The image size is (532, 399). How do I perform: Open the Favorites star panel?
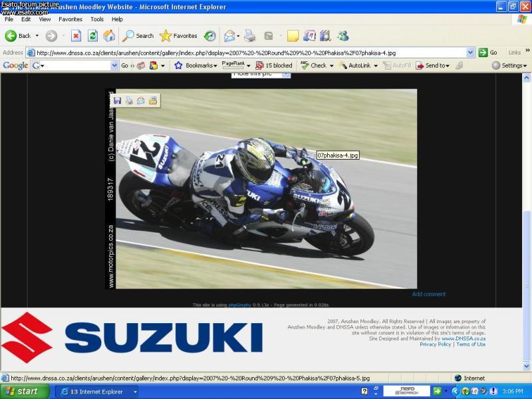(x=178, y=36)
